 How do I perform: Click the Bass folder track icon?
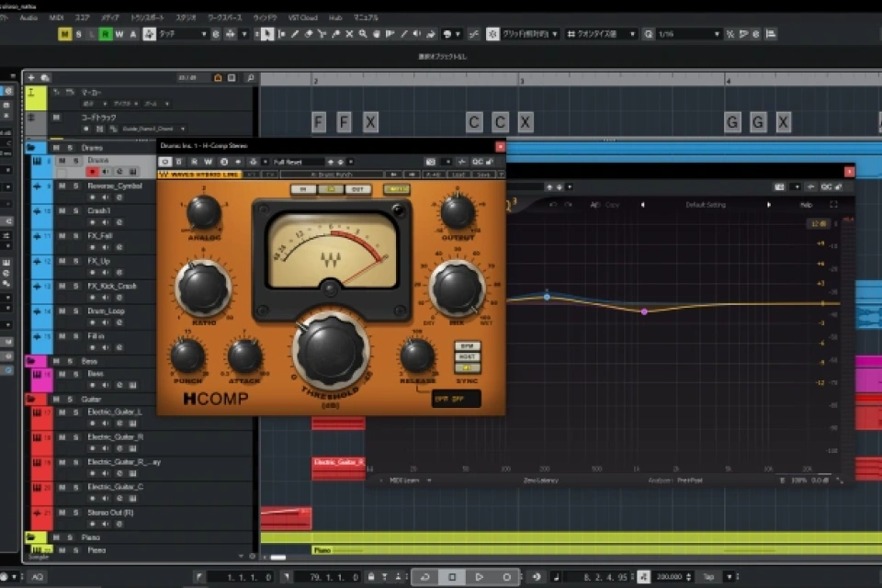click(31, 361)
